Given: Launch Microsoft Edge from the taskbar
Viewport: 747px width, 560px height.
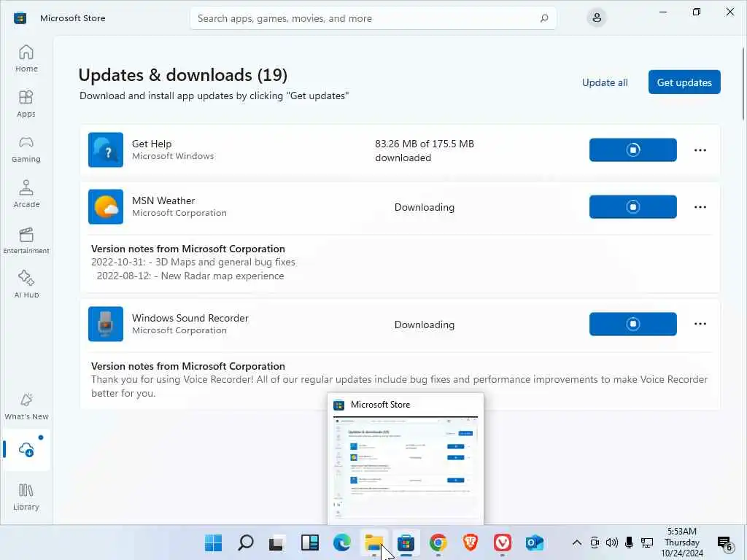Looking at the screenshot, I should pos(341,542).
